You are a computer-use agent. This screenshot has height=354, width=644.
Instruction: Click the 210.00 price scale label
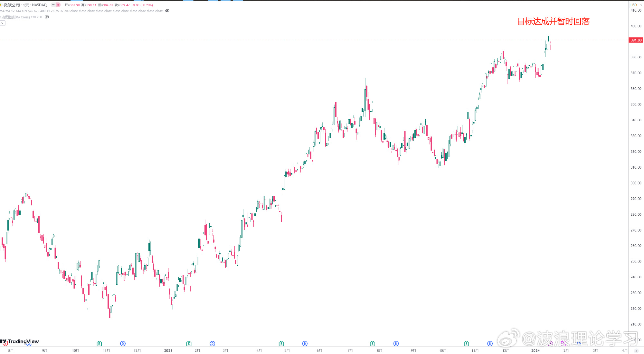click(636, 324)
